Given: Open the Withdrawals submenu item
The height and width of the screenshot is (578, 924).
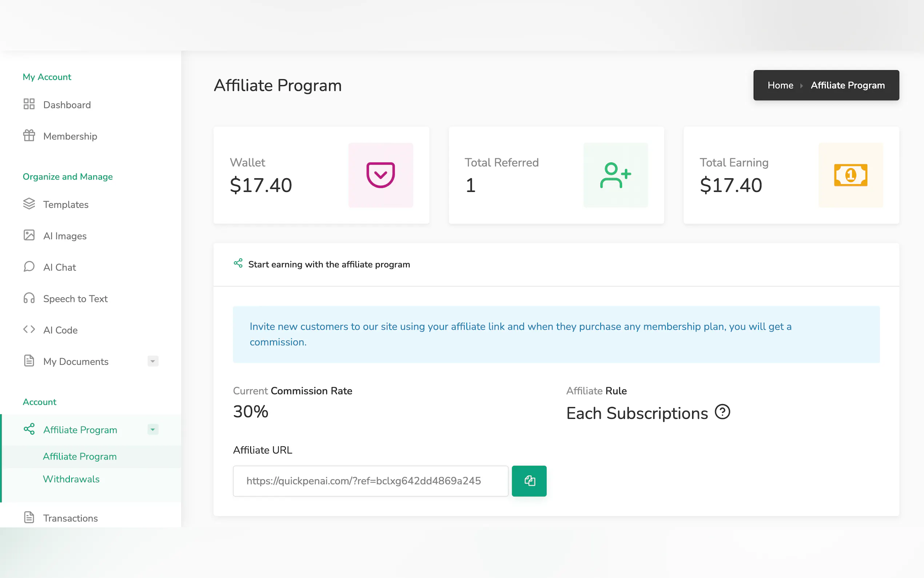Looking at the screenshot, I should (71, 479).
